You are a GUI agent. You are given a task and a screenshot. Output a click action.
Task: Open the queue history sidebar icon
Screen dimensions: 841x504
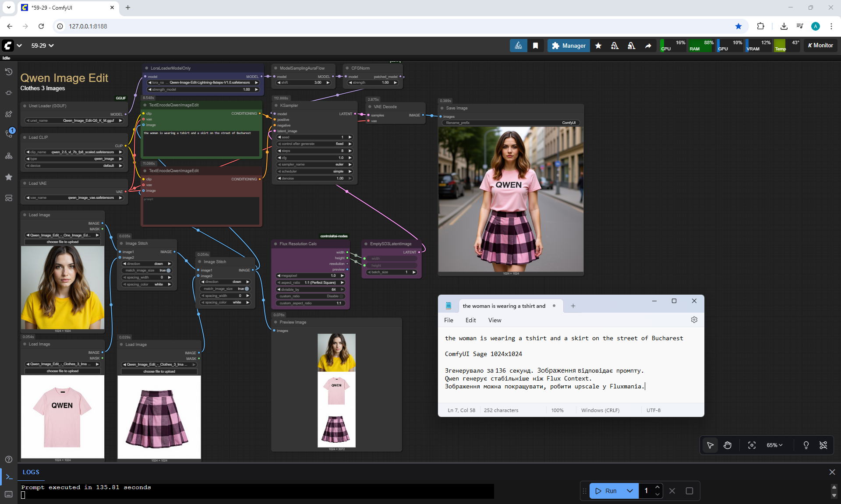click(8, 72)
